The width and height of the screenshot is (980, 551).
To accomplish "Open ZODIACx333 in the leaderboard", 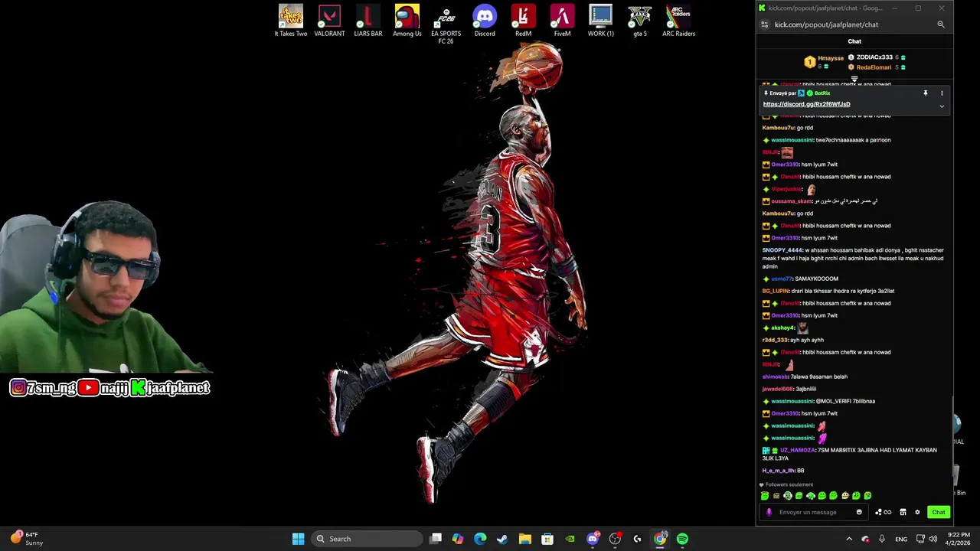I will [874, 57].
